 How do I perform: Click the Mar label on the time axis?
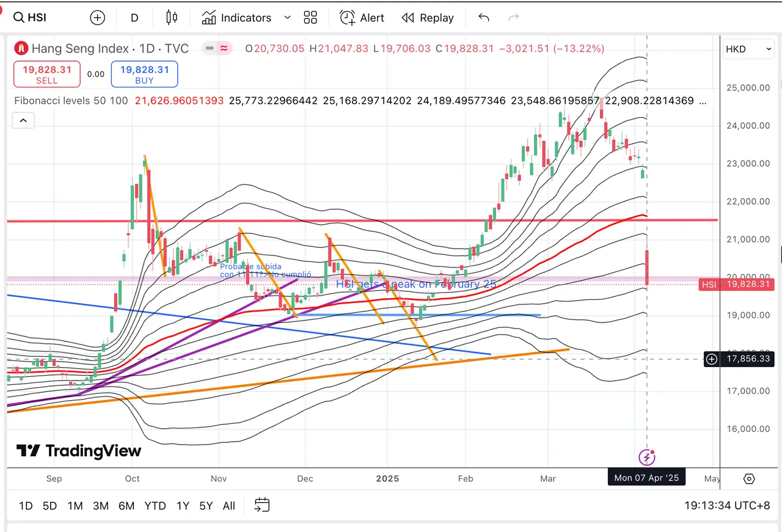548,478
